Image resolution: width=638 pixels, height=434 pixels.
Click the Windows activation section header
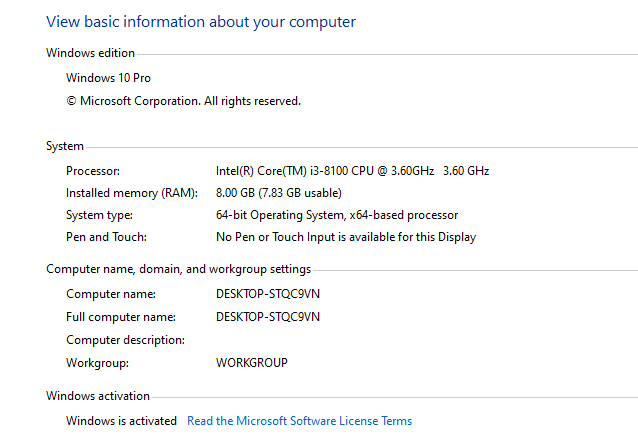(98, 396)
